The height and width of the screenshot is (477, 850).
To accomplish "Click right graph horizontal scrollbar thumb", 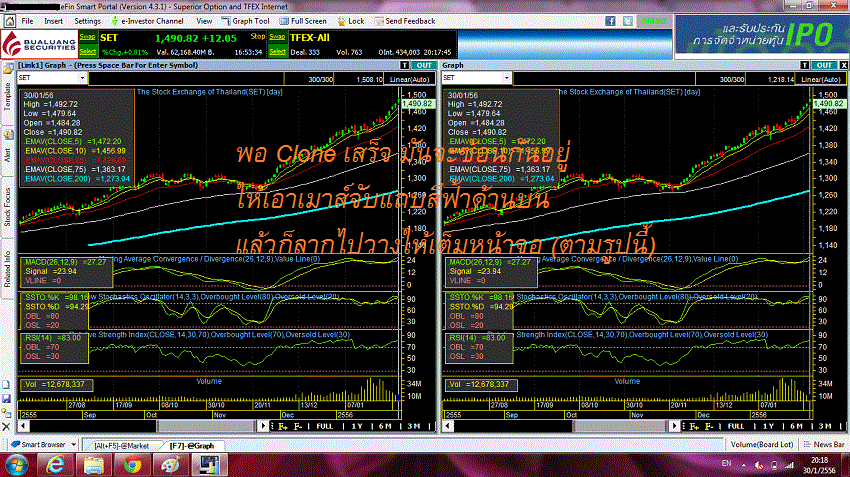I will (621, 427).
